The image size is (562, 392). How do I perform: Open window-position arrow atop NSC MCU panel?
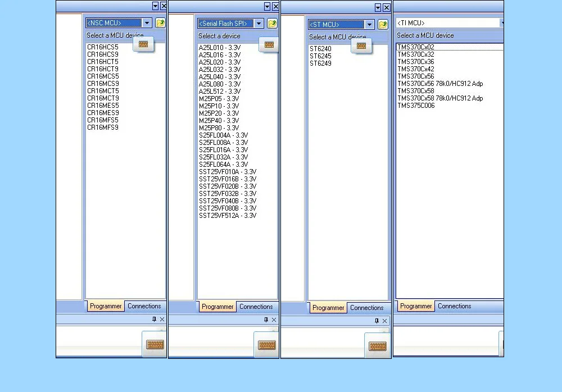(x=155, y=6)
